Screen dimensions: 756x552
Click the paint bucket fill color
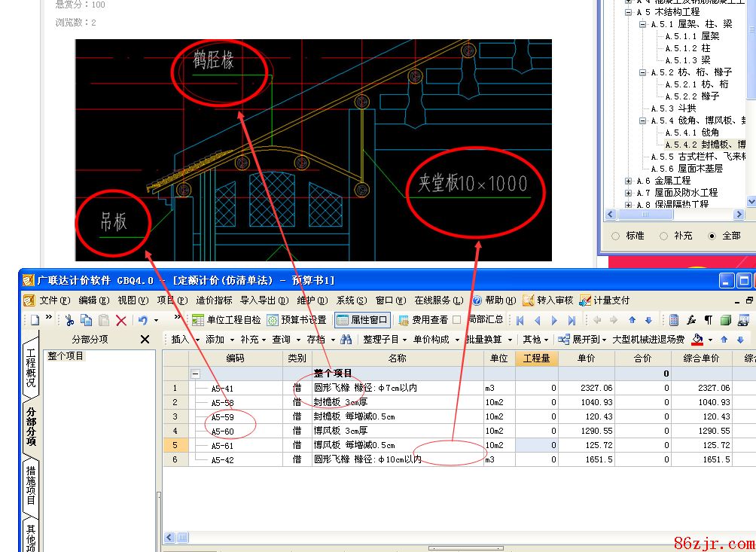point(698,340)
